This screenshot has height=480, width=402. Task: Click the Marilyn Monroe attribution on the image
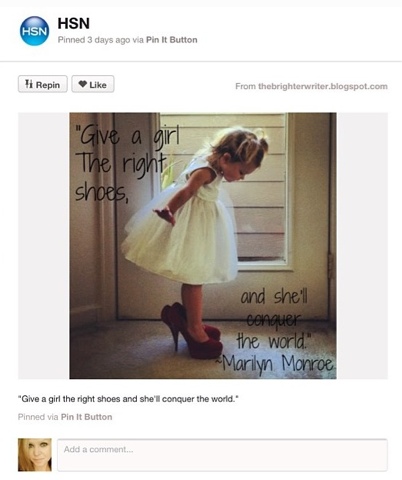tap(276, 364)
